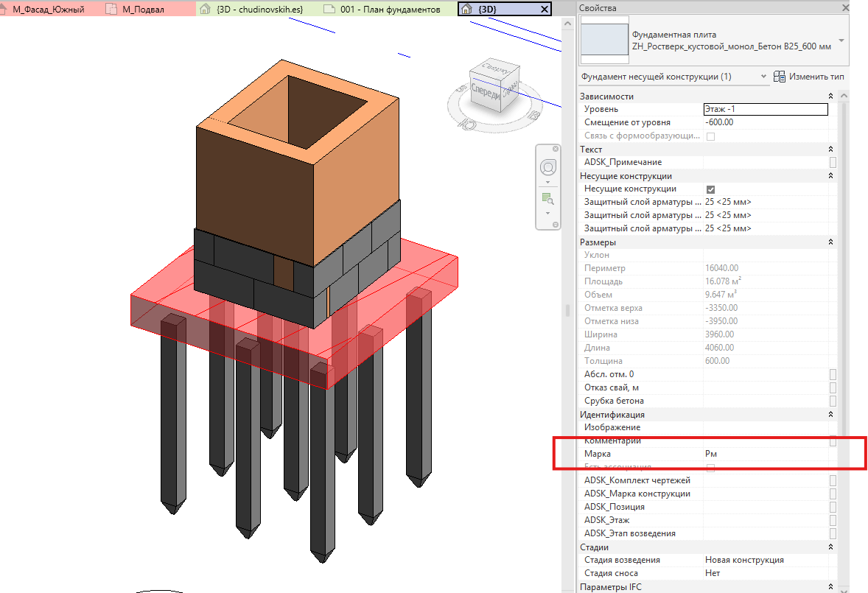The width and height of the screenshot is (868, 593).
Task: Toggle Связь с формообразующи... checkbox
Action: coord(711,136)
